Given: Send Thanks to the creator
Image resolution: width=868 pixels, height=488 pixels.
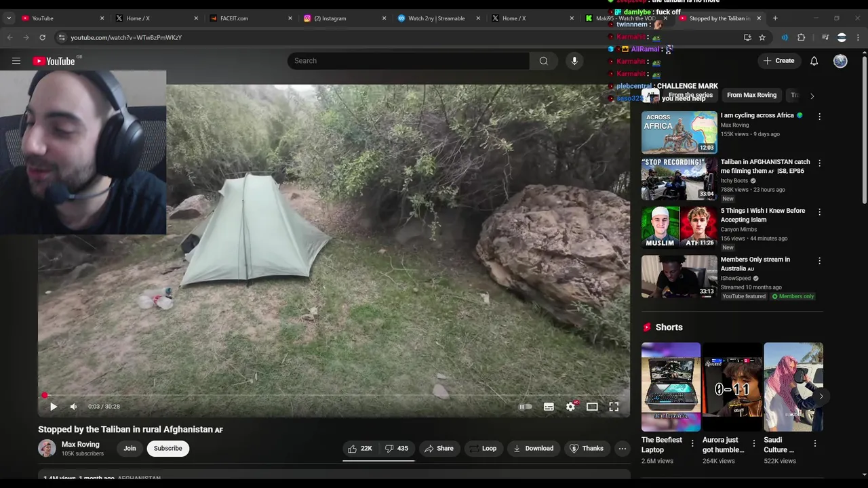Looking at the screenshot, I should [587, 449].
